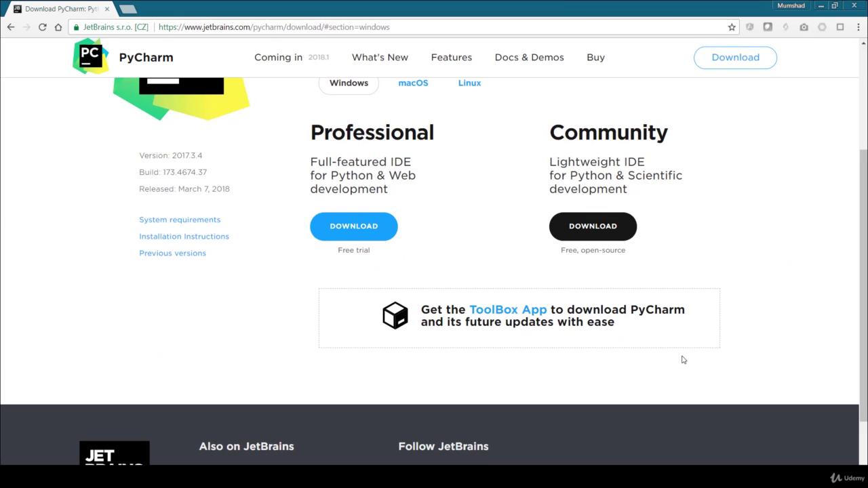Click the dark speech-bubble extension icon
The height and width of the screenshot is (488, 868).
(x=768, y=27)
